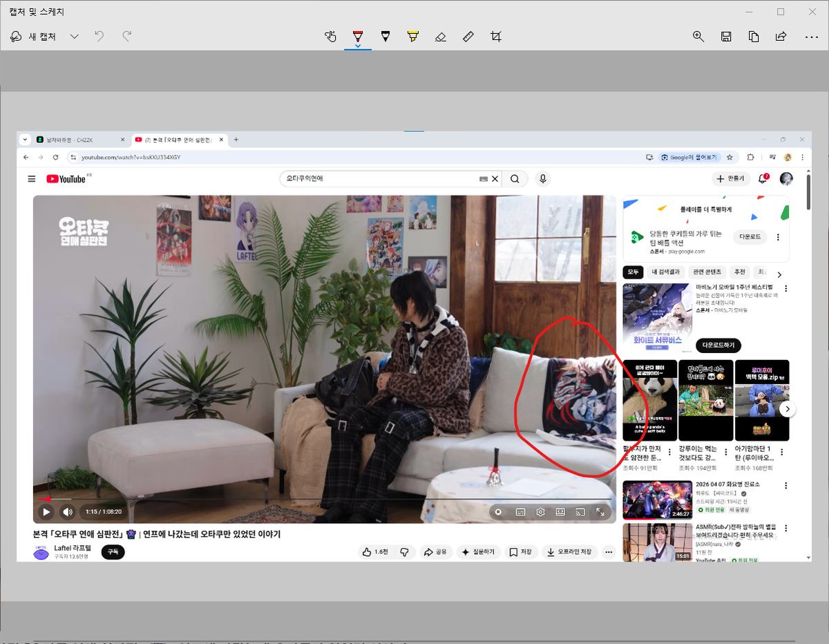Open the video settings gear

[x=541, y=512]
